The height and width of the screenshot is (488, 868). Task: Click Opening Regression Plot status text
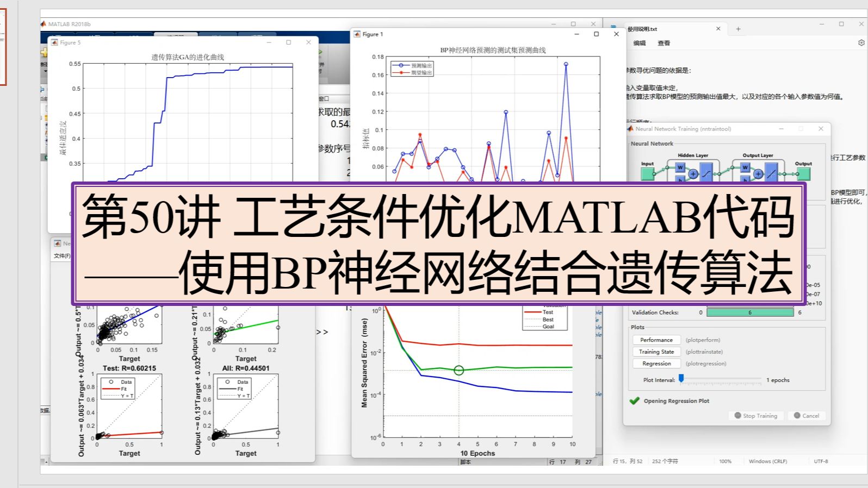tap(676, 401)
